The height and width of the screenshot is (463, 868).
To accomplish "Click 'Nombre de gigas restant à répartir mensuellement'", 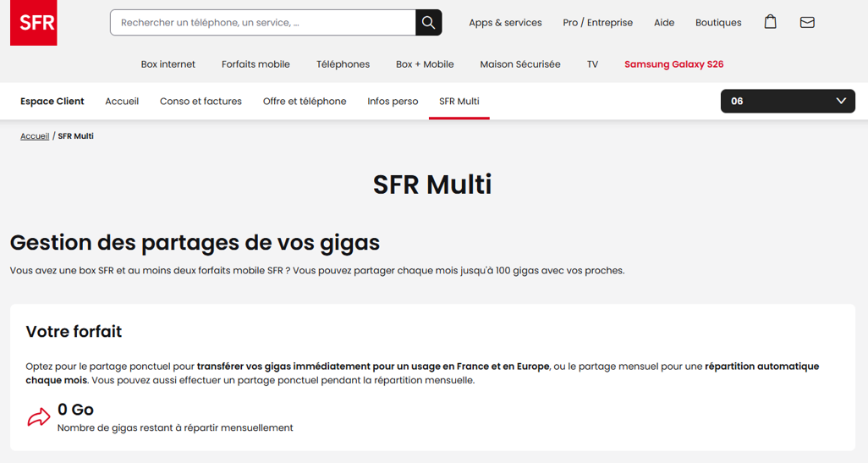I will tap(175, 427).
